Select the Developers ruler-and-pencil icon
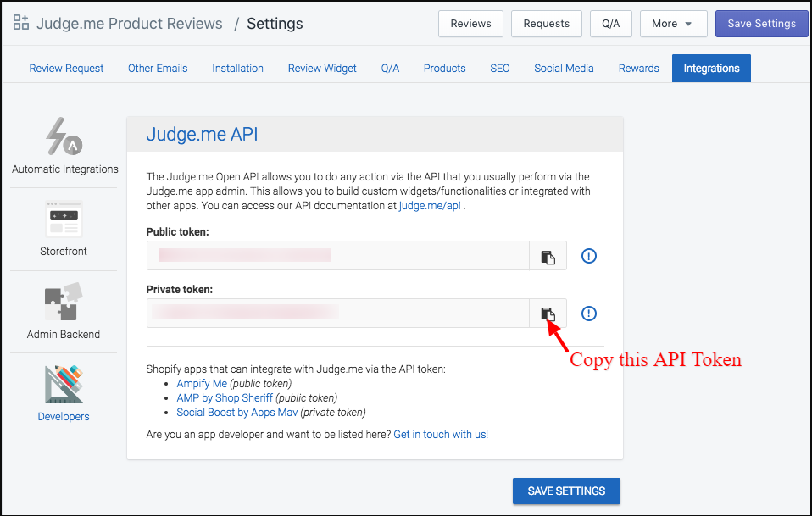 [64, 384]
